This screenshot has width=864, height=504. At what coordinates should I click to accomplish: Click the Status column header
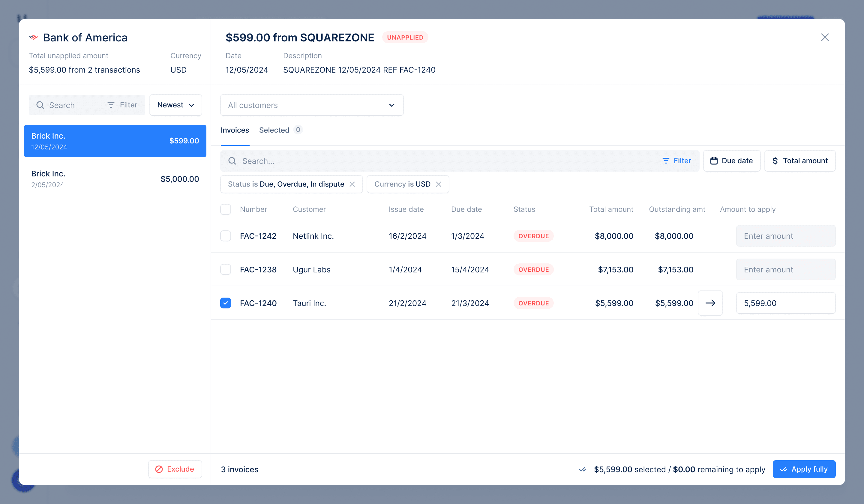(x=524, y=209)
